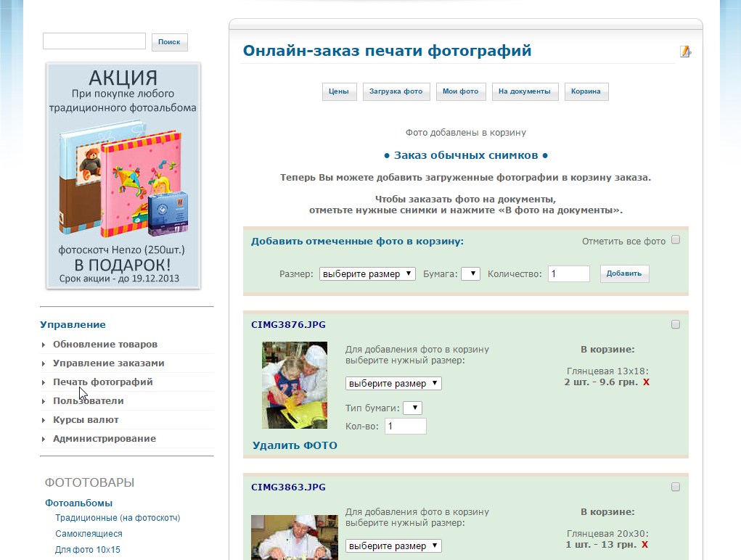Image resolution: width=741 pixels, height=560 pixels.
Task: Remove Глянцевая 13x18 item with red X
Action: click(x=646, y=382)
